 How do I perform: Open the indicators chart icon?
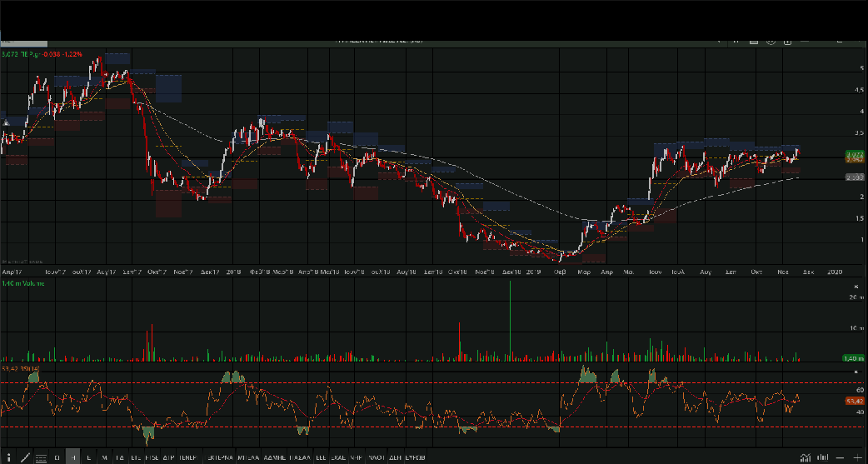coord(805,457)
